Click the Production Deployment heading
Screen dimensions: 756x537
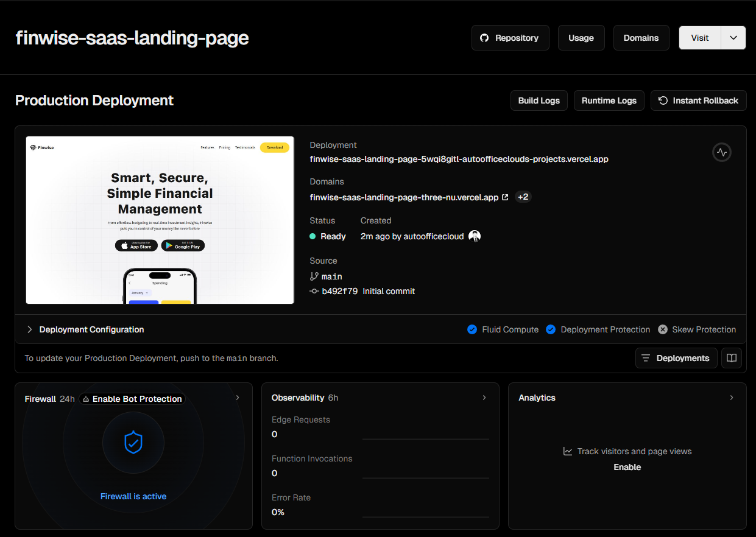tap(94, 100)
